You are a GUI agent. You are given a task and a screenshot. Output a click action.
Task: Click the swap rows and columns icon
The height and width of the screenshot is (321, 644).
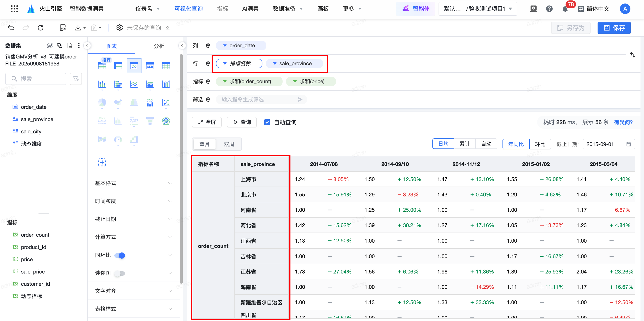[x=632, y=55]
